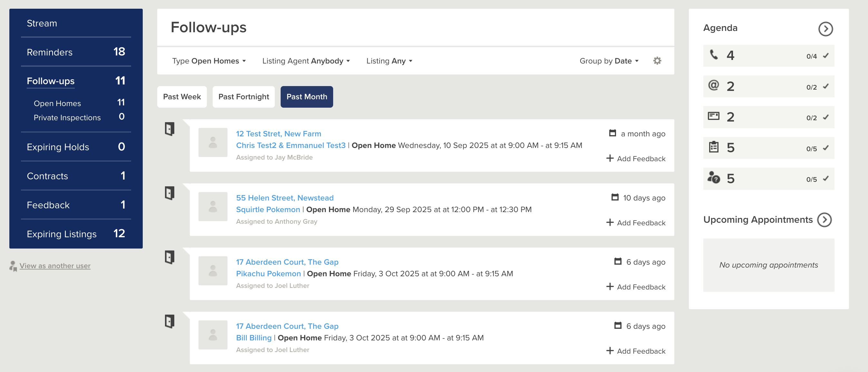
Task: Click the clipboard tasks agenda icon
Action: click(x=713, y=147)
